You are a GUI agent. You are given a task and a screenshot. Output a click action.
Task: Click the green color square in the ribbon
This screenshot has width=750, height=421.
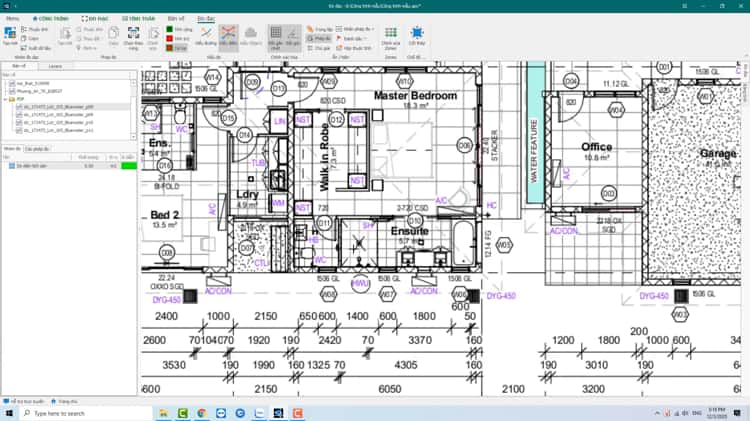[169, 29]
